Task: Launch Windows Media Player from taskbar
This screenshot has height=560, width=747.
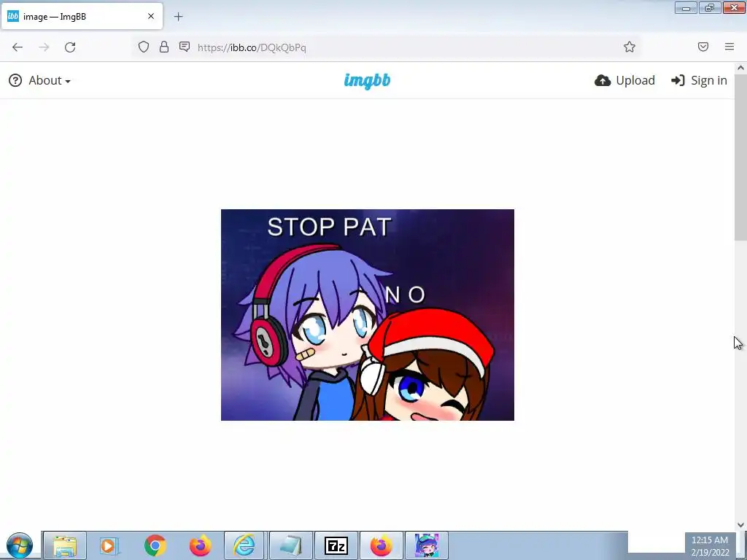Action: pyautogui.click(x=109, y=545)
